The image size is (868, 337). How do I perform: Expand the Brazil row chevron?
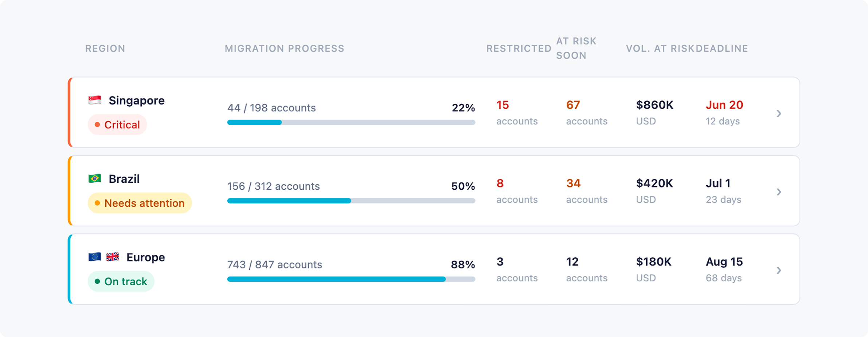coord(779,192)
